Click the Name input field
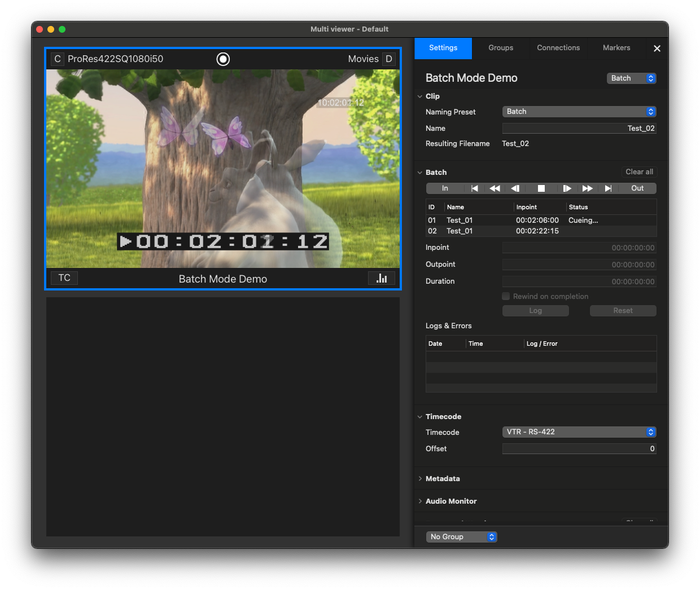700x590 pixels. [579, 129]
